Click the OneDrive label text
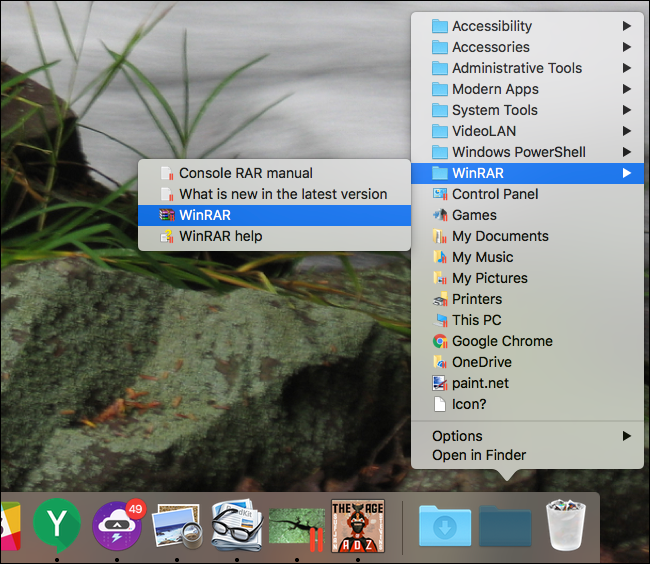Screen dimensions: 650x564 pyautogui.click(x=482, y=362)
